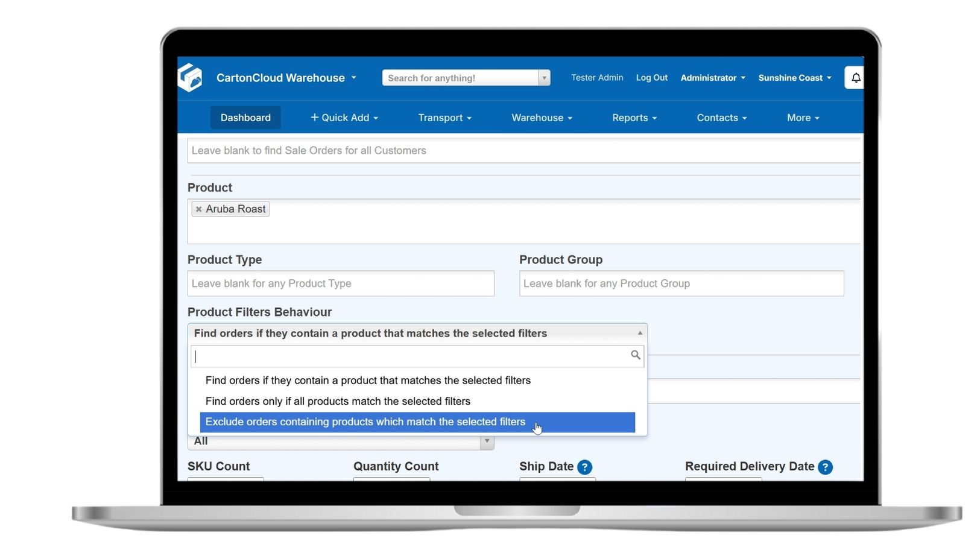
Task: Click the Product Group input field
Action: click(681, 283)
